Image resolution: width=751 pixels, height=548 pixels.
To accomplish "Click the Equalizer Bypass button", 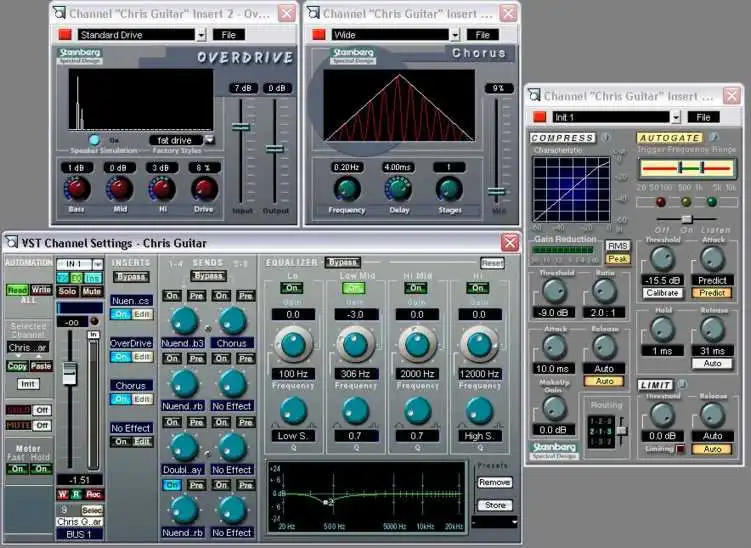I will 342,262.
